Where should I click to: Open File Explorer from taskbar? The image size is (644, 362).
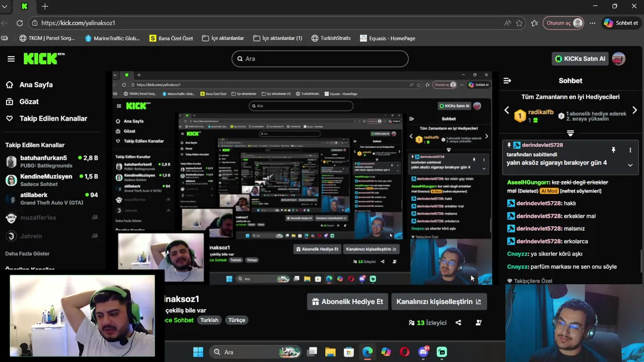pos(330,352)
